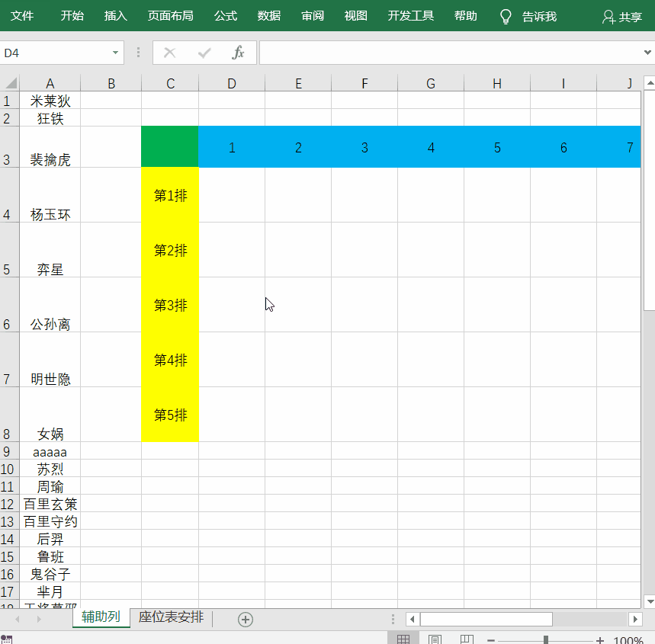Select blue header cell with number 4
This screenshot has height=644, width=655.
431,147
